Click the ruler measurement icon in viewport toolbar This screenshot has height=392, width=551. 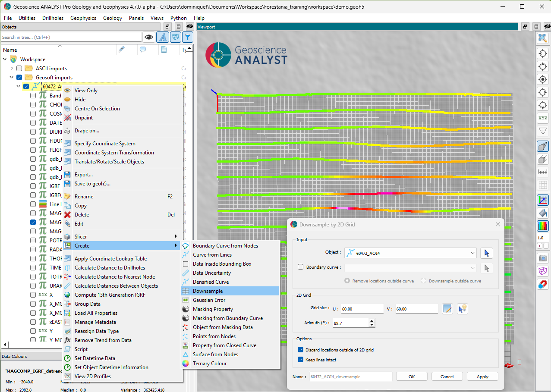click(542, 172)
